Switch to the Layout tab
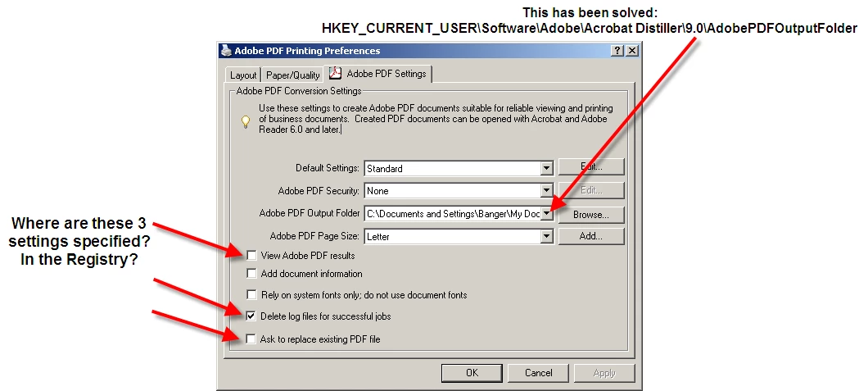The height and width of the screenshot is (391, 868). (x=243, y=75)
